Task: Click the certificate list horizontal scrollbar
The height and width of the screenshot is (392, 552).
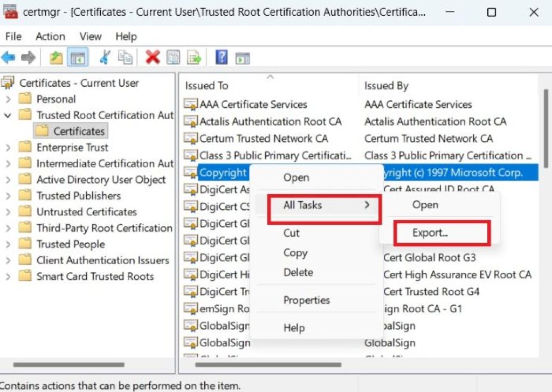Action: point(268,365)
